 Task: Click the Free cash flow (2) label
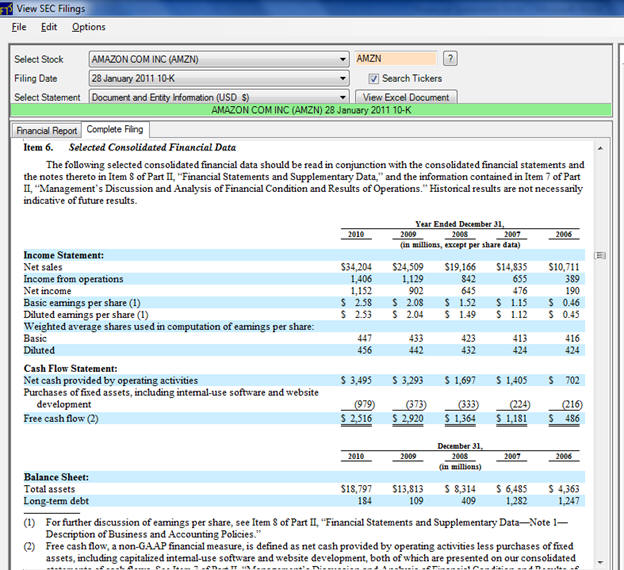coord(61,418)
